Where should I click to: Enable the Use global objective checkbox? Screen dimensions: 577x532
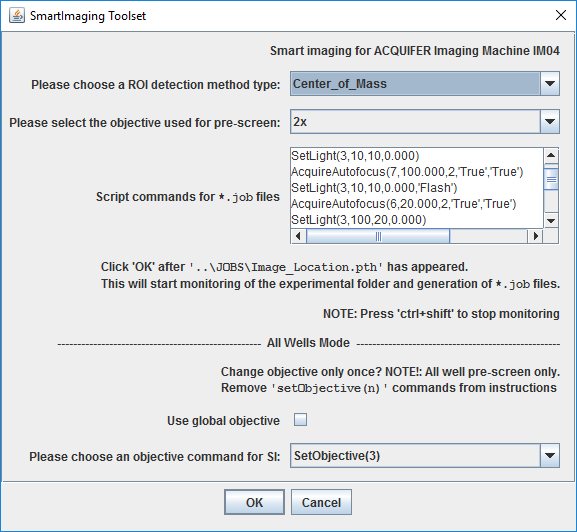[x=300, y=420]
